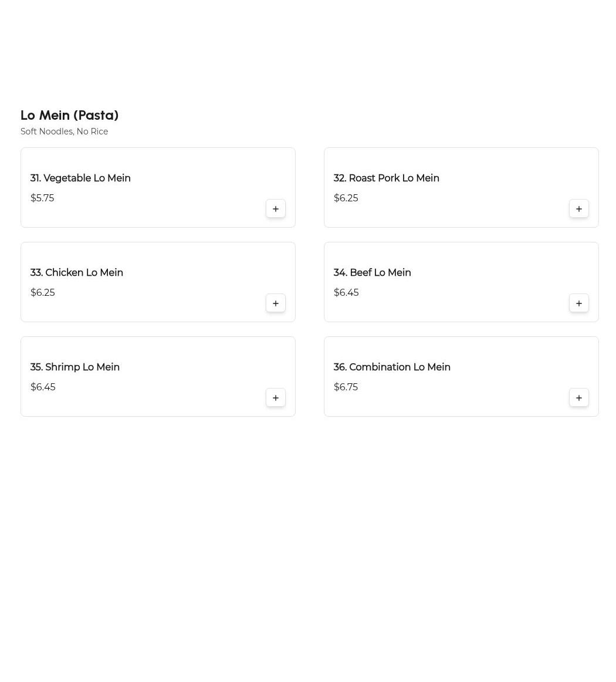Tap the plus icon on Beef Lo Mein
The width and height of the screenshot is (616, 682).
(x=578, y=303)
